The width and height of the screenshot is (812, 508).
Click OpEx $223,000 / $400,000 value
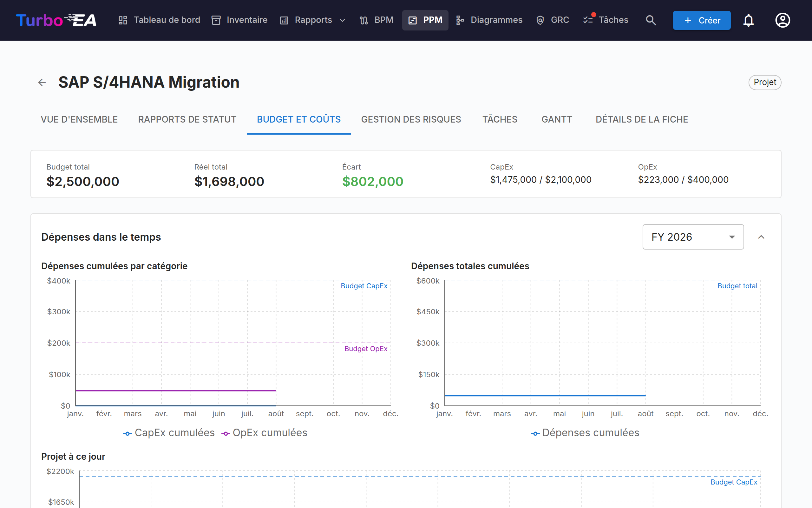click(x=683, y=180)
